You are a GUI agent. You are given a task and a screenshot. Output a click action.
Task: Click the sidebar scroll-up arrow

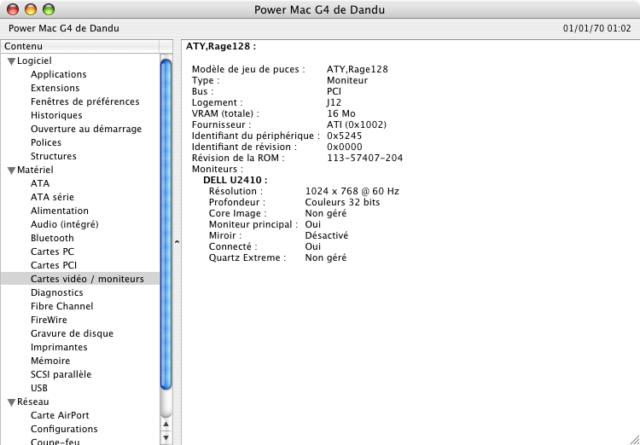[165, 420]
